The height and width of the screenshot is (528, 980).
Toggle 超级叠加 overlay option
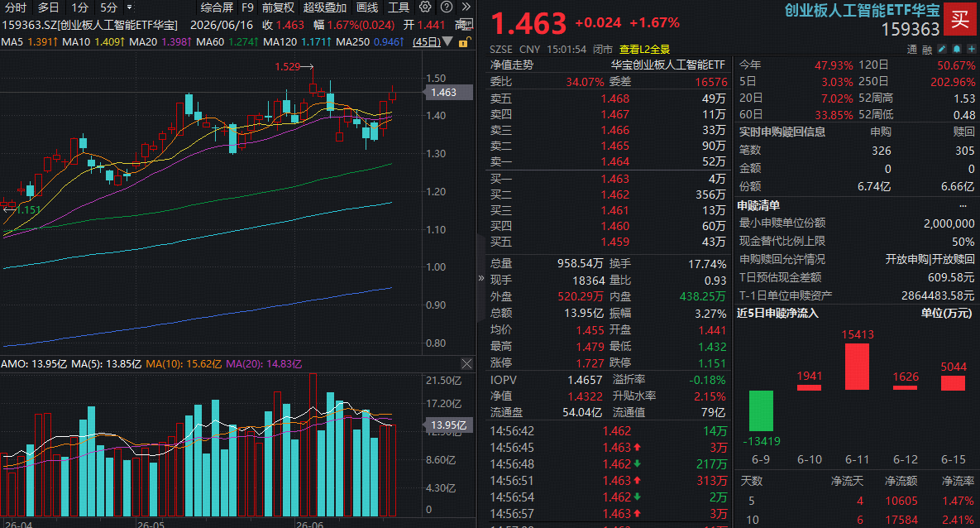click(x=324, y=7)
